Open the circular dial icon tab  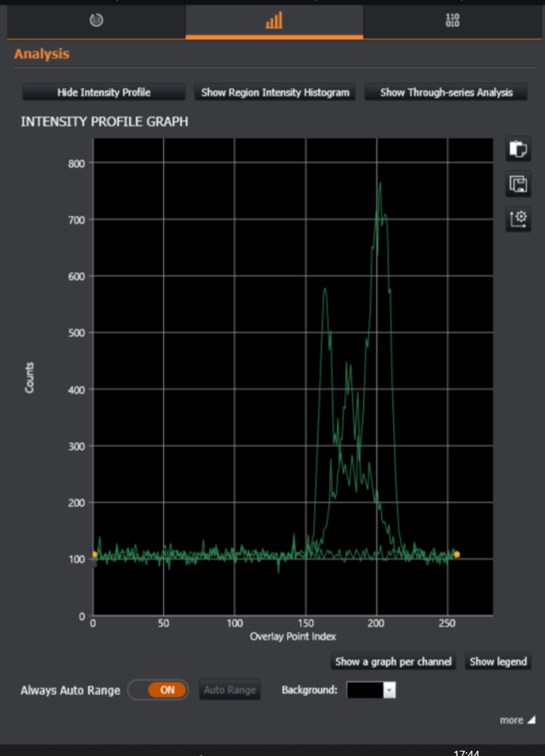tap(96, 21)
